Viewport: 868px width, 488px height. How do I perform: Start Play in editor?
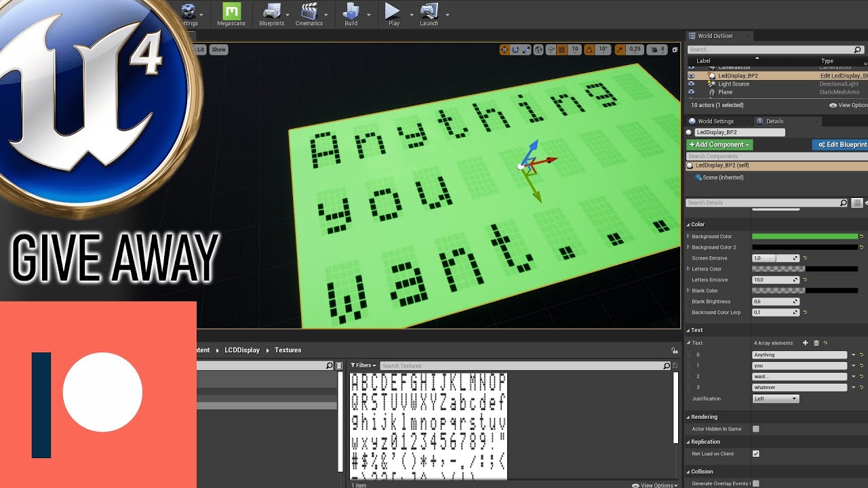(393, 14)
